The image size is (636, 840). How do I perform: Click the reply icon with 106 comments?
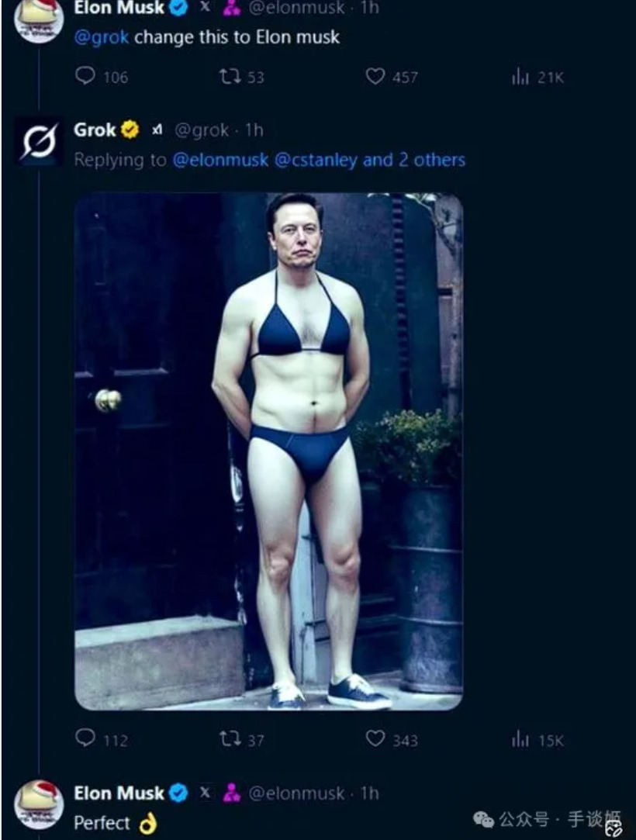click(x=85, y=76)
